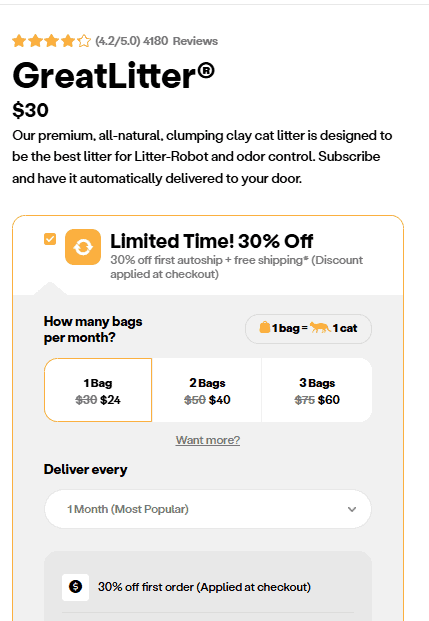The height and width of the screenshot is (621, 429).
Task: Click the 1 bag = 1 cat pill
Action: [309, 328]
